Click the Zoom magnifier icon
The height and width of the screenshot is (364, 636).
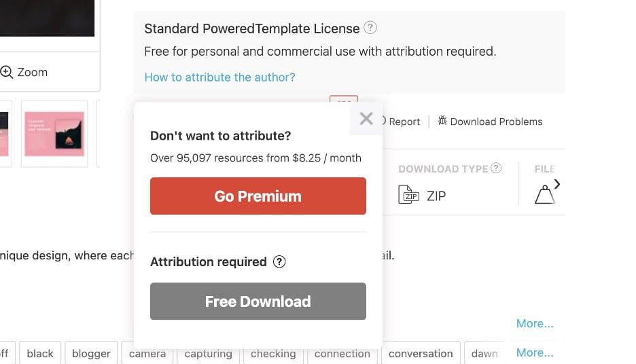[x=7, y=72]
